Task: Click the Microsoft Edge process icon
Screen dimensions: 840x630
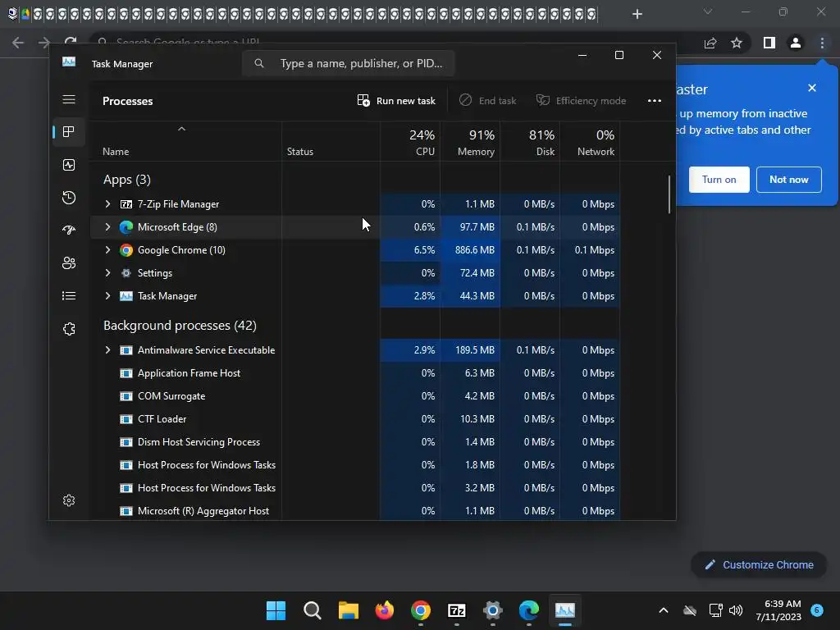Action: [x=126, y=227]
